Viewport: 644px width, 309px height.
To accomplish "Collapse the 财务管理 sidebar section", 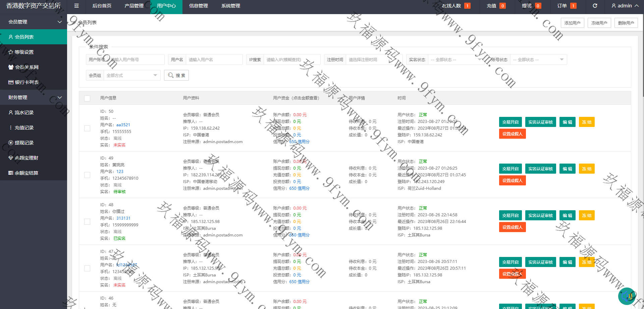I will coord(34,97).
